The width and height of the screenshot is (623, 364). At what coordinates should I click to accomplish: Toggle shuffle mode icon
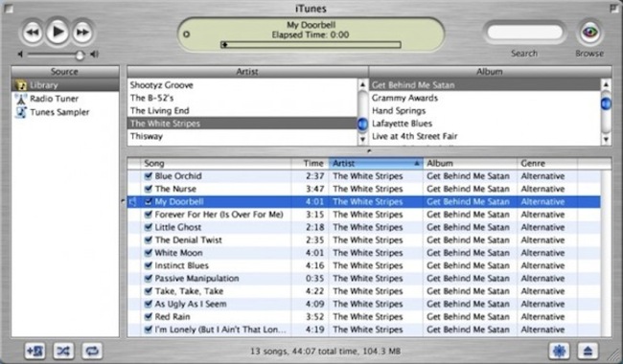[63, 351]
